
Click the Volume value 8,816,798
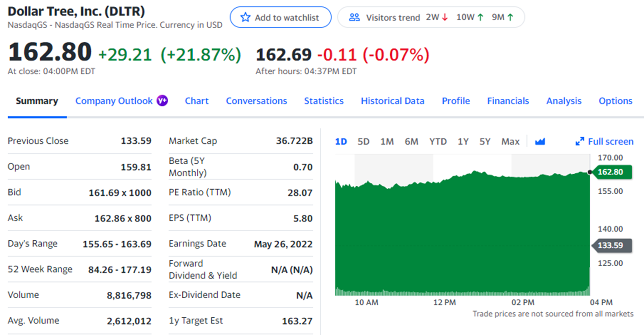[129, 295]
